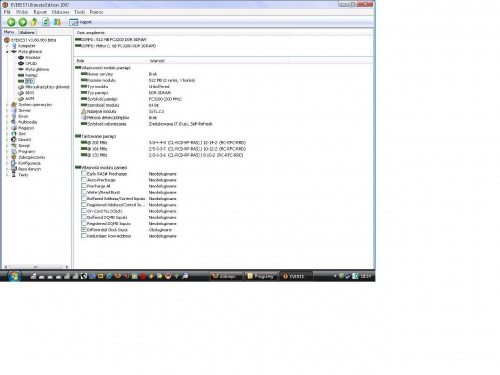Switch to the Ulubione sidebar tab
This screenshot has height=375, width=500.
coord(27,32)
